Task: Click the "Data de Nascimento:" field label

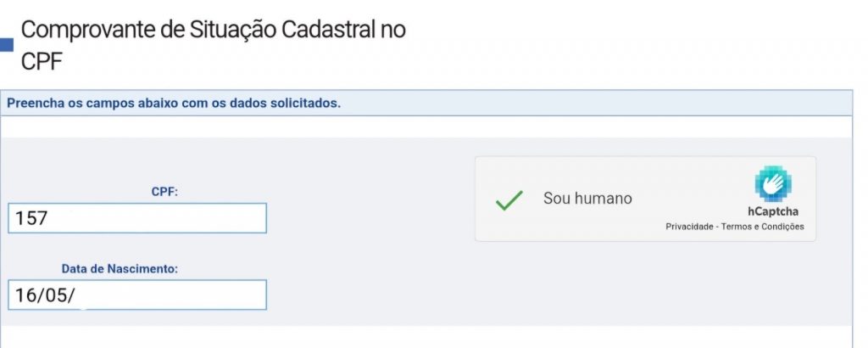Action: click(x=120, y=269)
